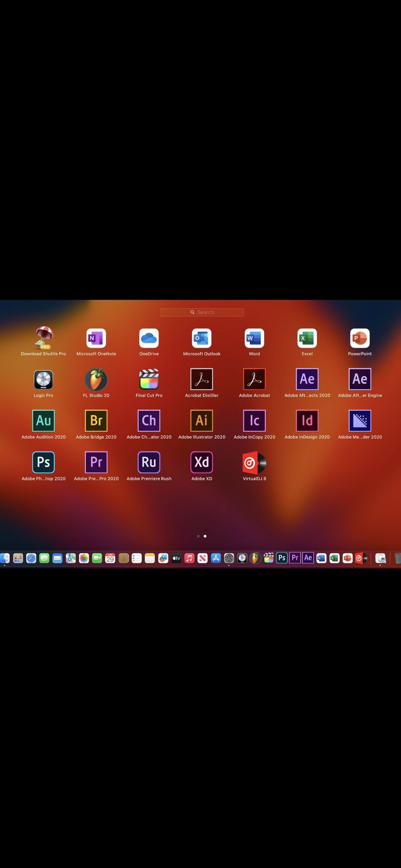This screenshot has width=401, height=868.
Task: Select the second Launchpad page dot
Action: (x=205, y=536)
